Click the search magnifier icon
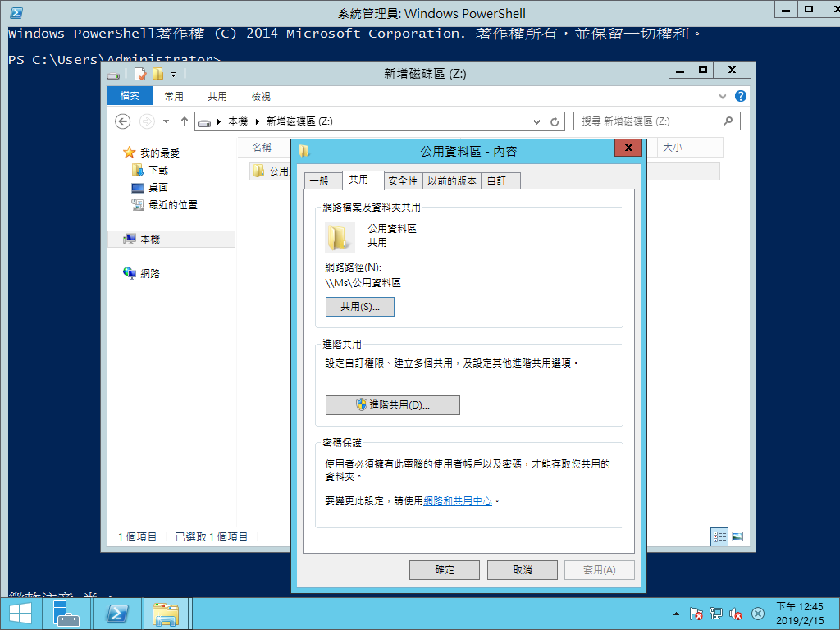The width and height of the screenshot is (840, 630). pyautogui.click(x=728, y=121)
